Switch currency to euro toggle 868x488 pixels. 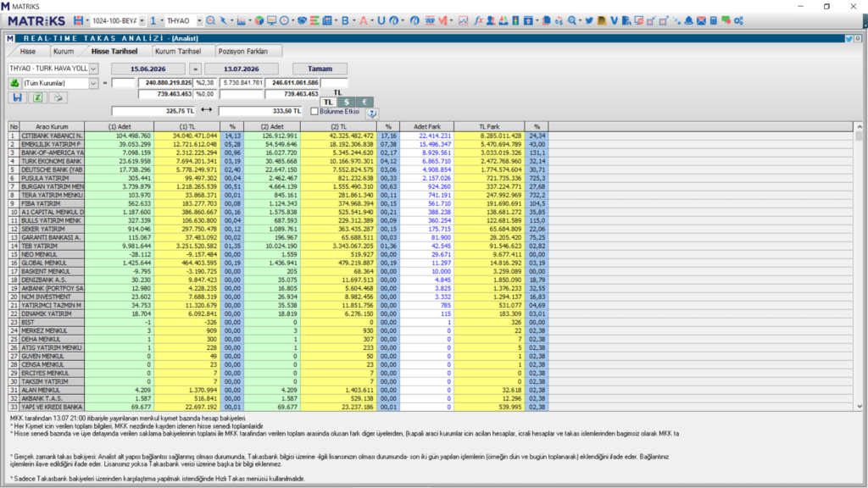(x=364, y=103)
